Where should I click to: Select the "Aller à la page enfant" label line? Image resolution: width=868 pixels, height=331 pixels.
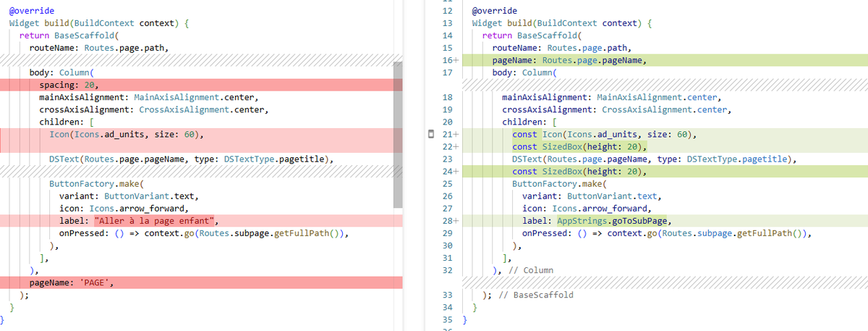point(201,221)
